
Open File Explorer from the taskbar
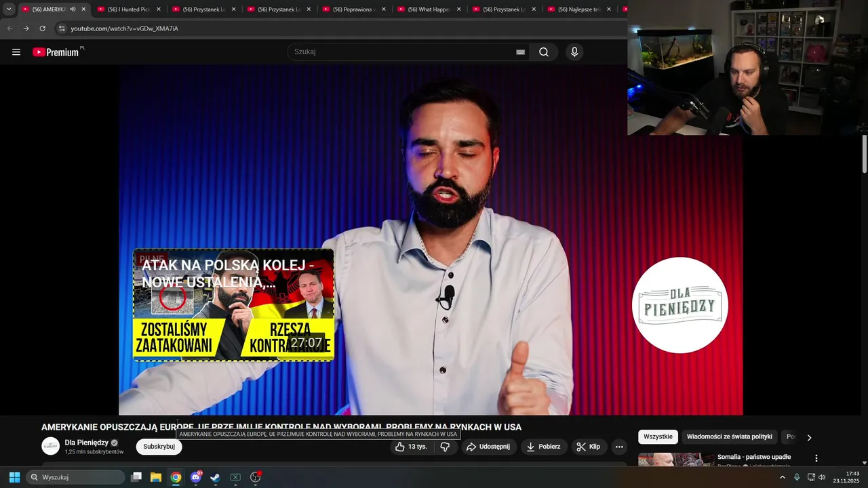[156, 477]
